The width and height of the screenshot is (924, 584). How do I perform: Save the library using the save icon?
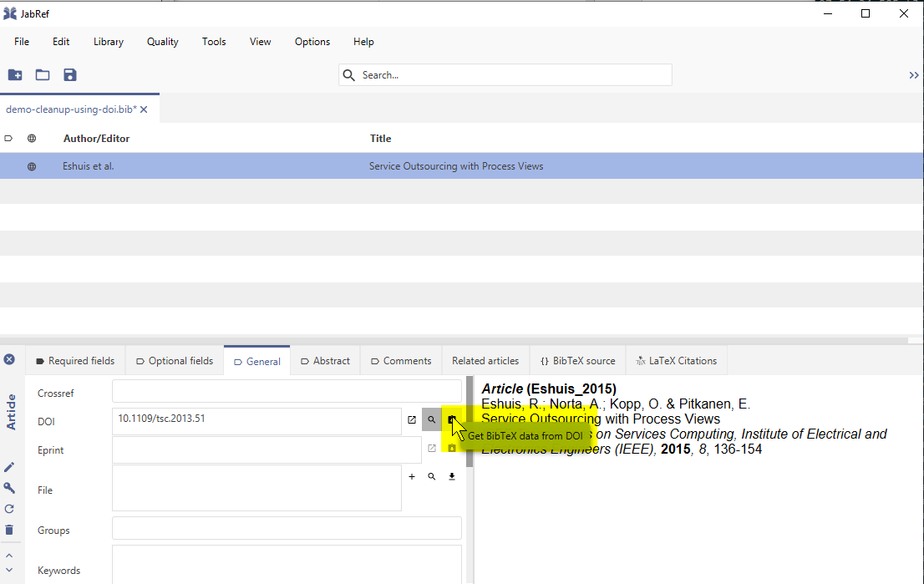point(69,74)
